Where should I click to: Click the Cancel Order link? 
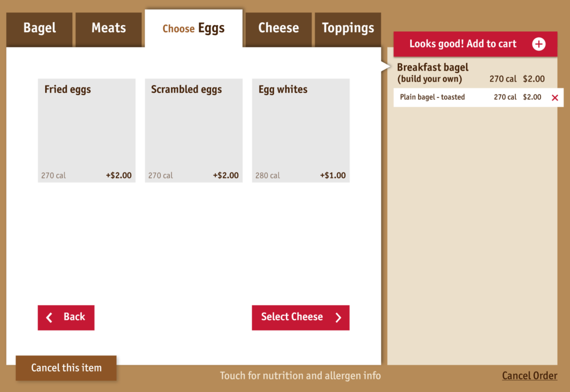529,376
